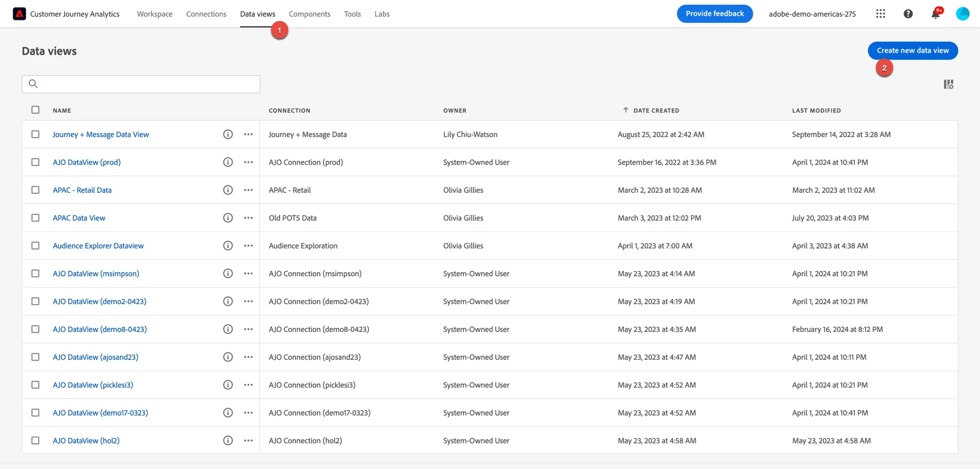Image resolution: width=980 pixels, height=469 pixels.
Task: Open the AJO DataView (hol2) link
Action: (x=86, y=441)
